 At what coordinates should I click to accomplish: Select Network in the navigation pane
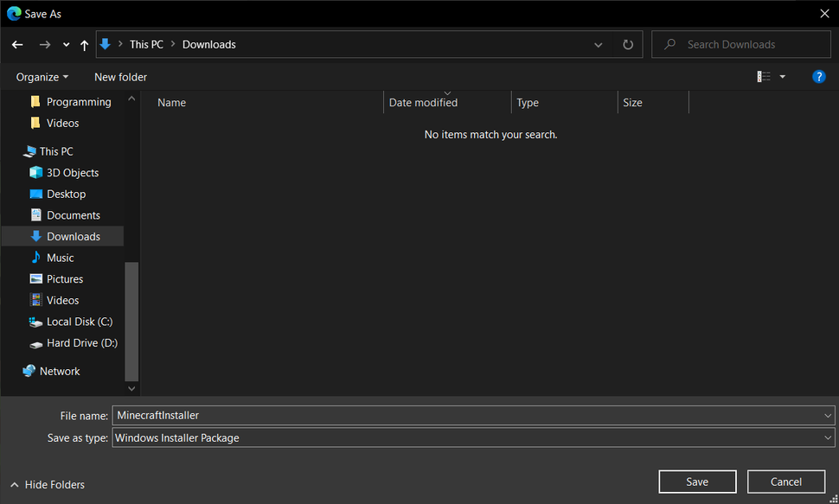click(x=58, y=370)
